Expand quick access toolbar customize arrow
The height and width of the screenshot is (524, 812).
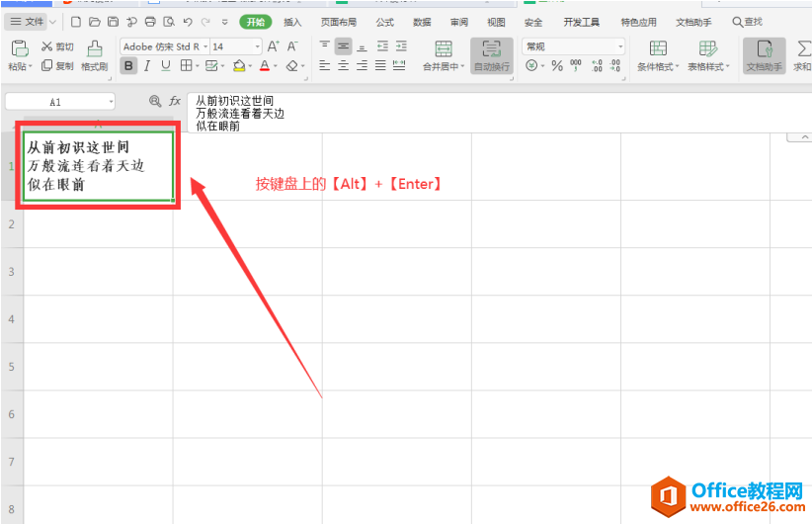coord(225,22)
